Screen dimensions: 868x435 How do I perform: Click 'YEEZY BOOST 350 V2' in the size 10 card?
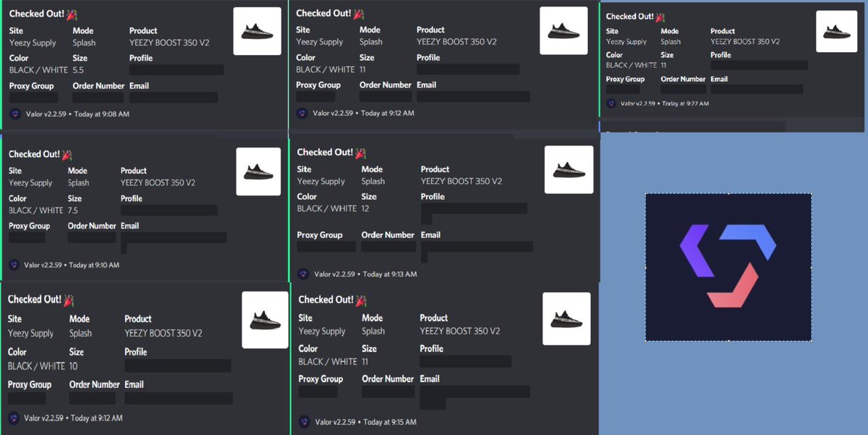(163, 334)
